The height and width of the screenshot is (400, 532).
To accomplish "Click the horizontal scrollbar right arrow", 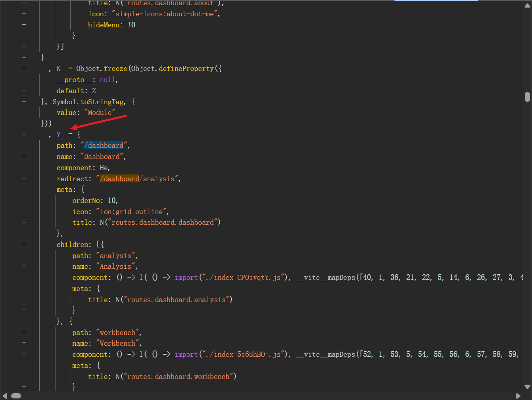I will pyautogui.click(x=518, y=396).
